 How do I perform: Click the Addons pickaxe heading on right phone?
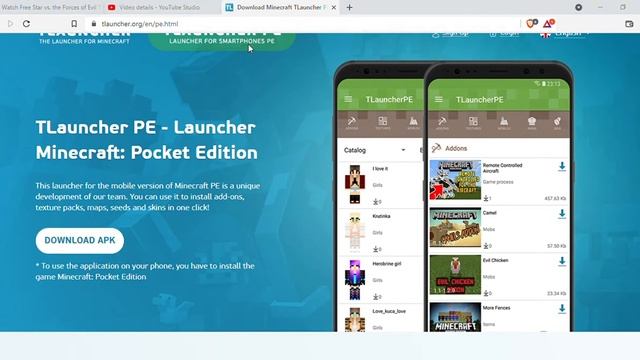pyautogui.click(x=449, y=148)
